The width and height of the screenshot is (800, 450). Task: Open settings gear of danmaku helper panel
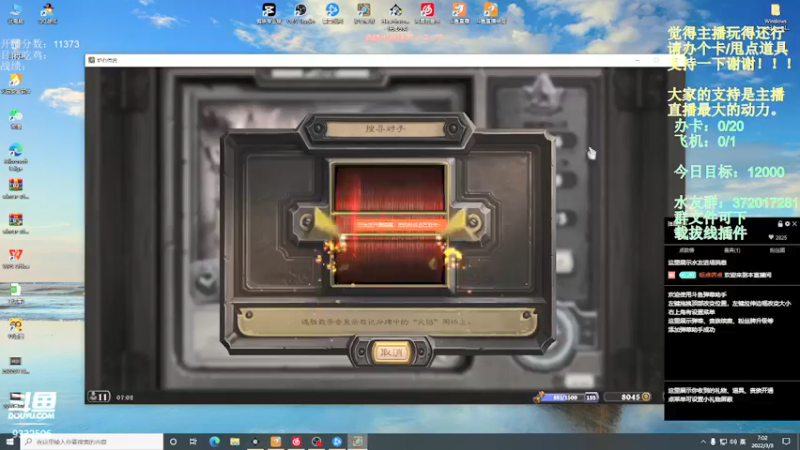[x=787, y=223]
